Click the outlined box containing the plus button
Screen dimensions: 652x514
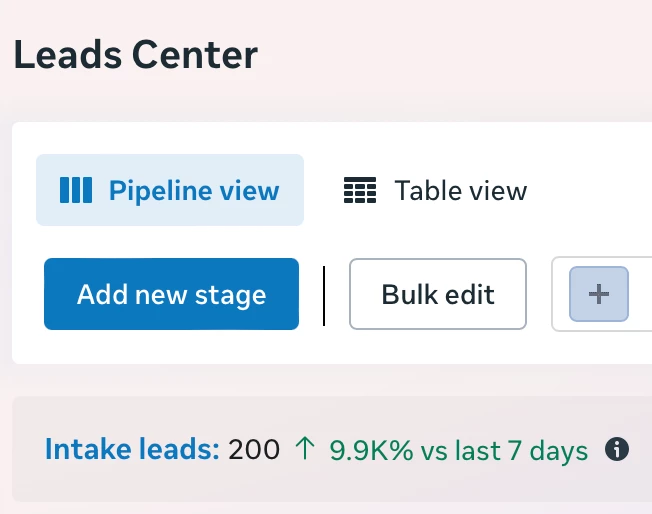click(x=601, y=294)
